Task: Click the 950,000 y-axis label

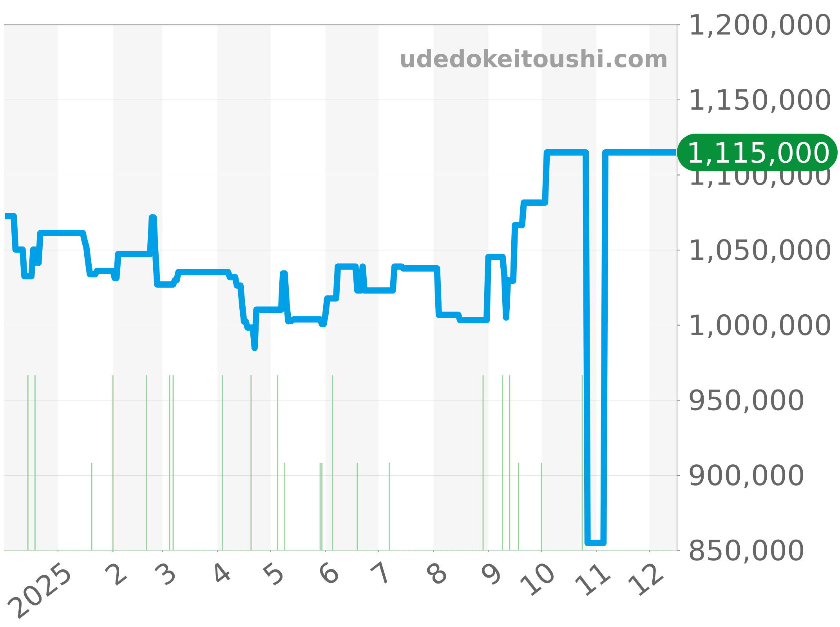Action: click(x=746, y=400)
